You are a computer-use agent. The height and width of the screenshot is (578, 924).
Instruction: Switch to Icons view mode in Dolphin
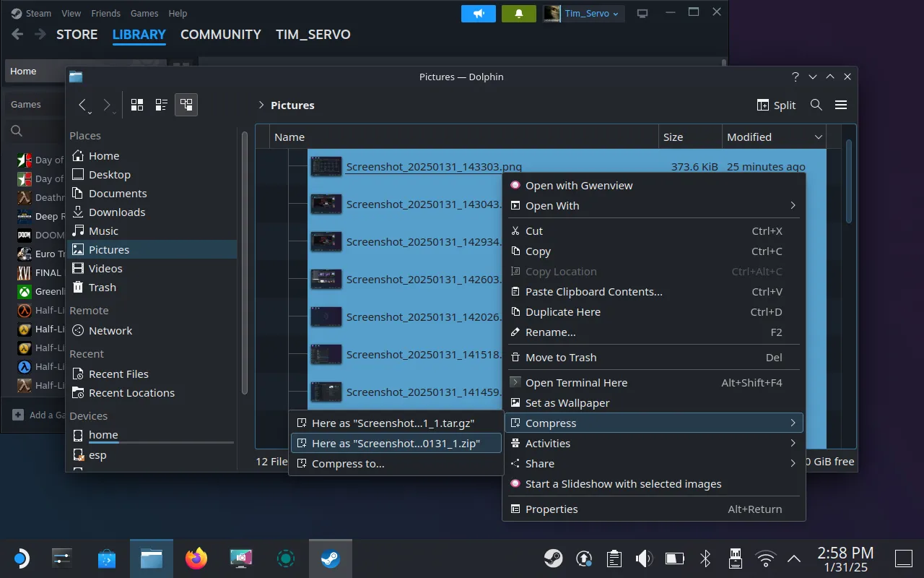137,105
